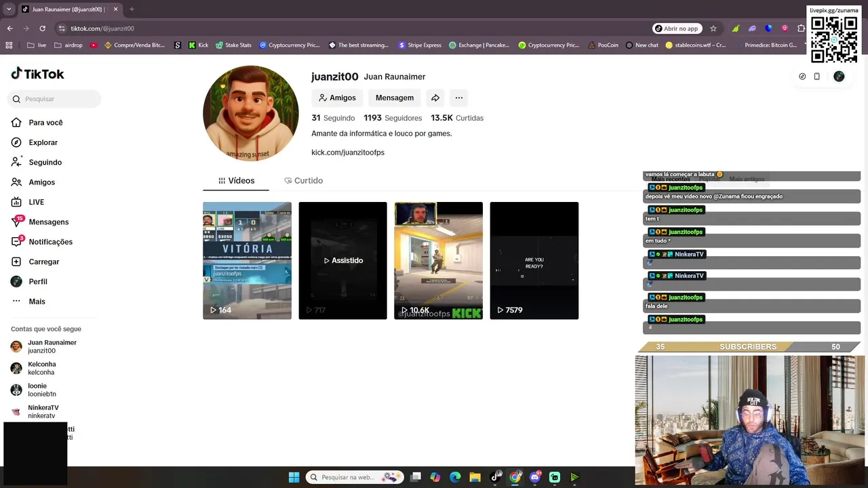Viewport: 868px width, 488px height.
Task: Open the Assistido video thumbnail
Action: tap(342, 260)
